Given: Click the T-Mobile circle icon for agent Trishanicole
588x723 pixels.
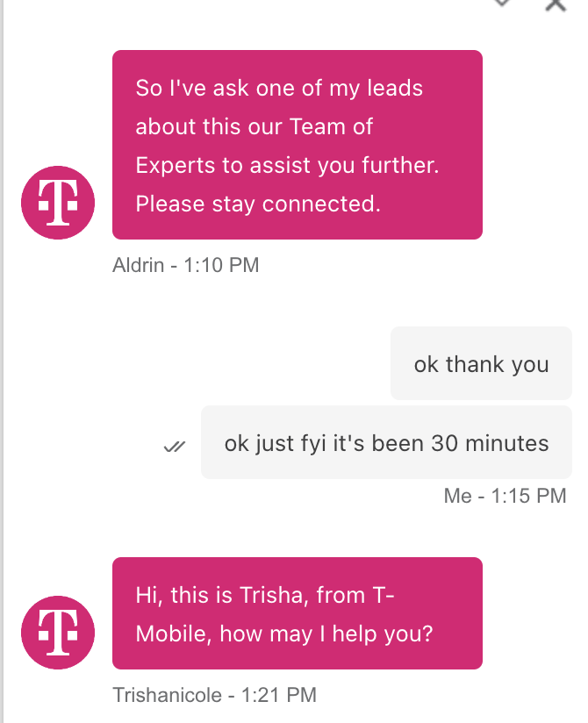Looking at the screenshot, I should 57,632.
